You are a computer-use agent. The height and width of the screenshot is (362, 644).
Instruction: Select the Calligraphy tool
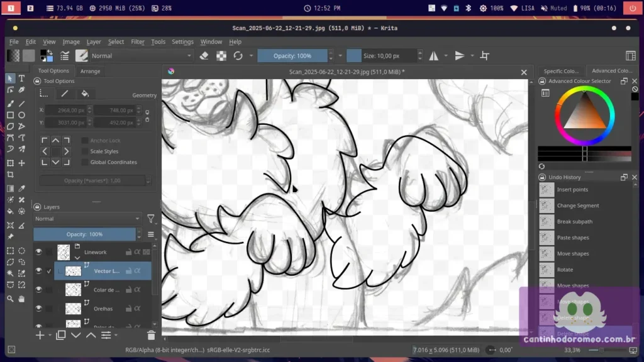(x=22, y=90)
